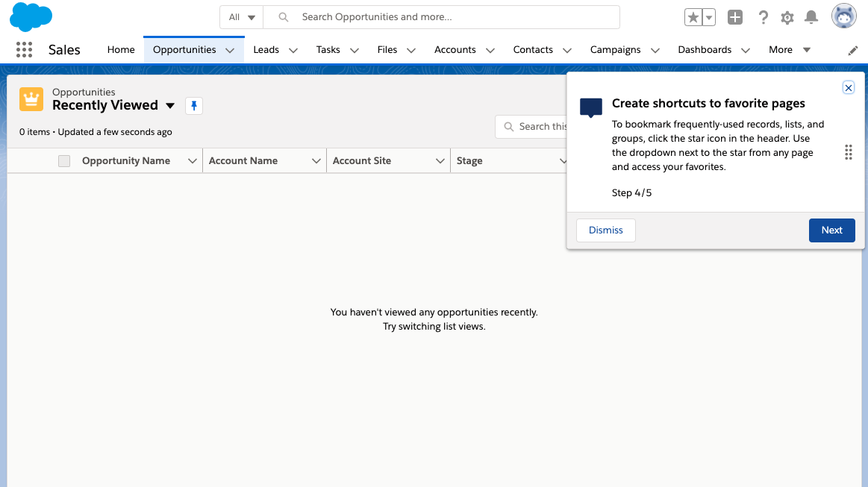Open Salesforce Help question mark icon
Viewport: 868px width, 487px height.
pos(763,16)
